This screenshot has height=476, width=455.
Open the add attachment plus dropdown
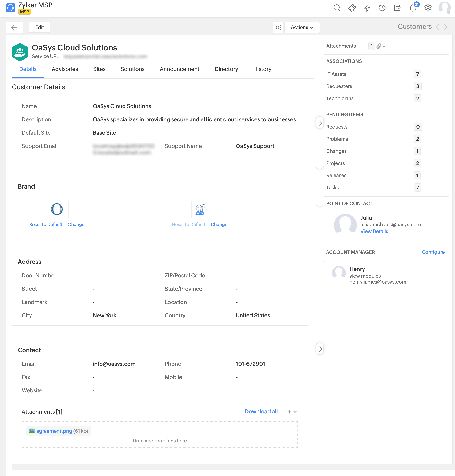(x=292, y=412)
